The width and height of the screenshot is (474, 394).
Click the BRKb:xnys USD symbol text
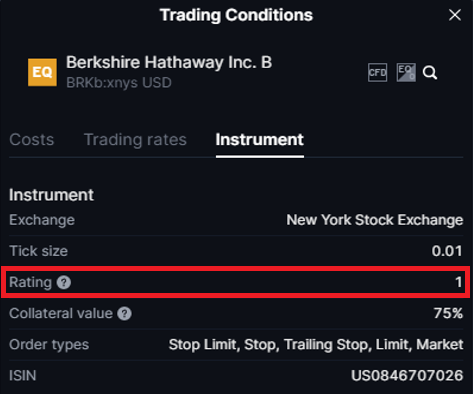coord(119,83)
